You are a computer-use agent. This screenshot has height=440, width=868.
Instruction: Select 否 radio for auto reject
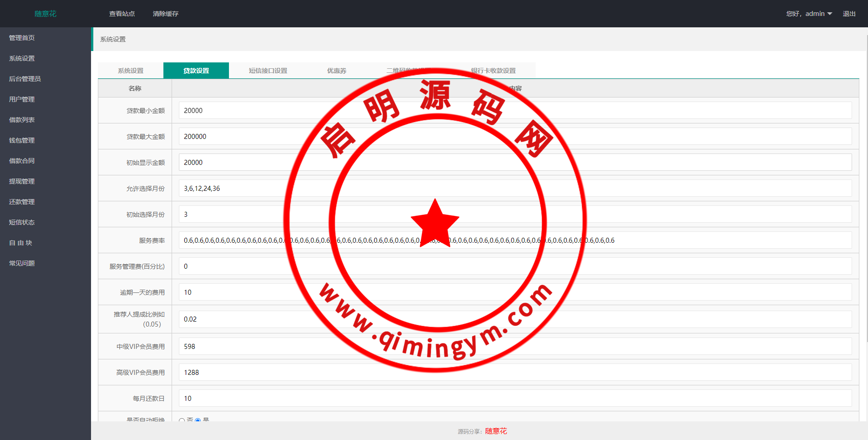coord(182,420)
